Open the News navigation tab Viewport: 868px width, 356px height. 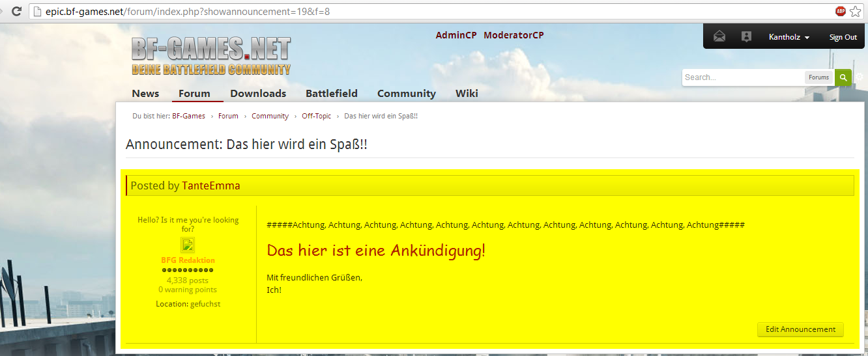click(x=145, y=93)
